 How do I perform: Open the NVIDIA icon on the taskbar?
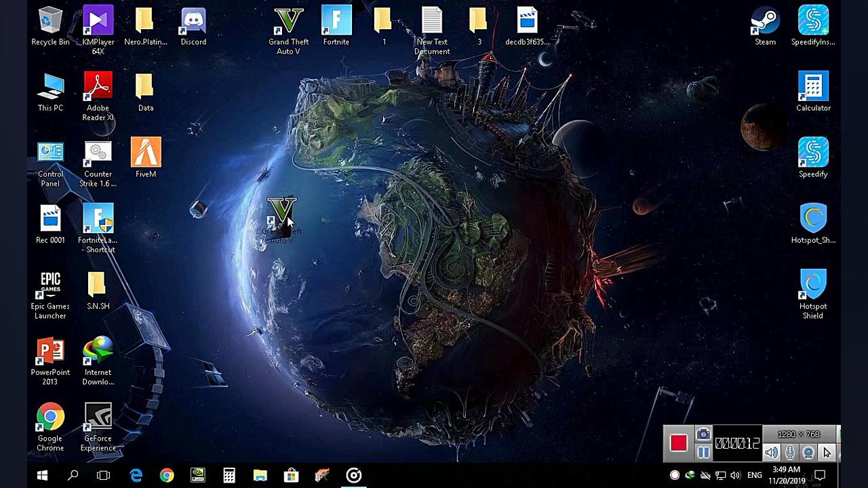(x=198, y=476)
